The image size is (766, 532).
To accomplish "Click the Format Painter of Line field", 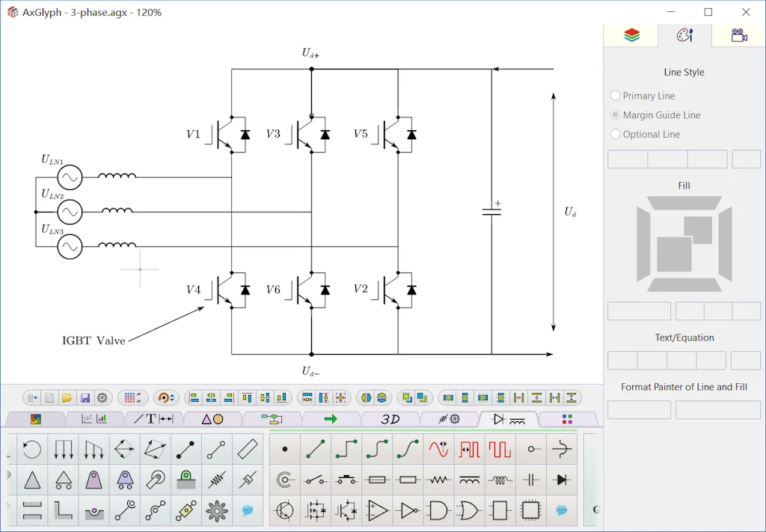I will tap(639, 410).
